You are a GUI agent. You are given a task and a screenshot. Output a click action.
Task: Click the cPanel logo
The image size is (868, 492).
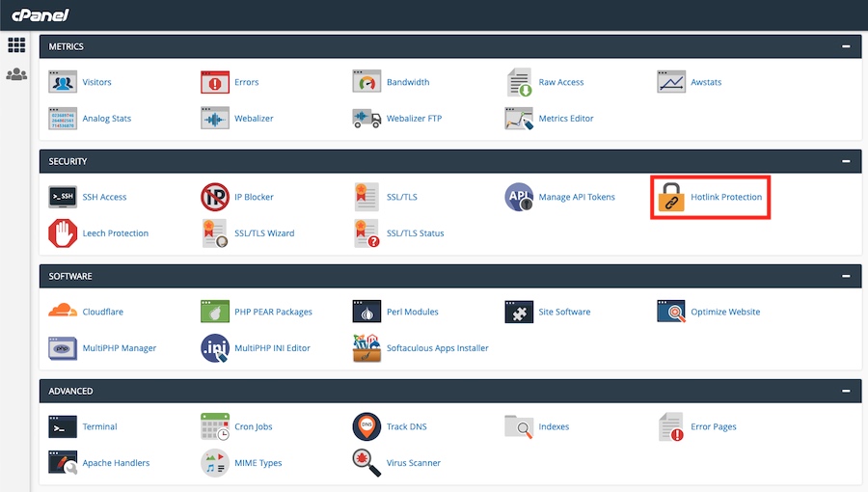40,14
